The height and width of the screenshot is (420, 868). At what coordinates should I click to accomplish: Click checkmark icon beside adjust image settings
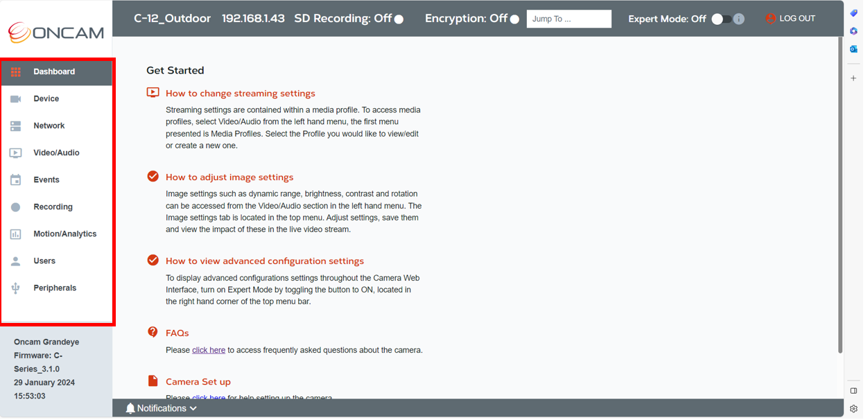coord(153,177)
